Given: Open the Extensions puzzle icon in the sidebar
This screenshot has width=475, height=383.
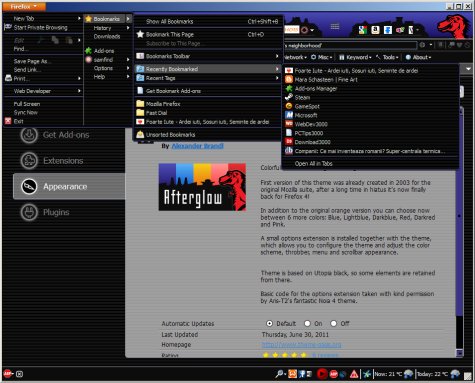Looking at the screenshot, I should tap(29, 161).
